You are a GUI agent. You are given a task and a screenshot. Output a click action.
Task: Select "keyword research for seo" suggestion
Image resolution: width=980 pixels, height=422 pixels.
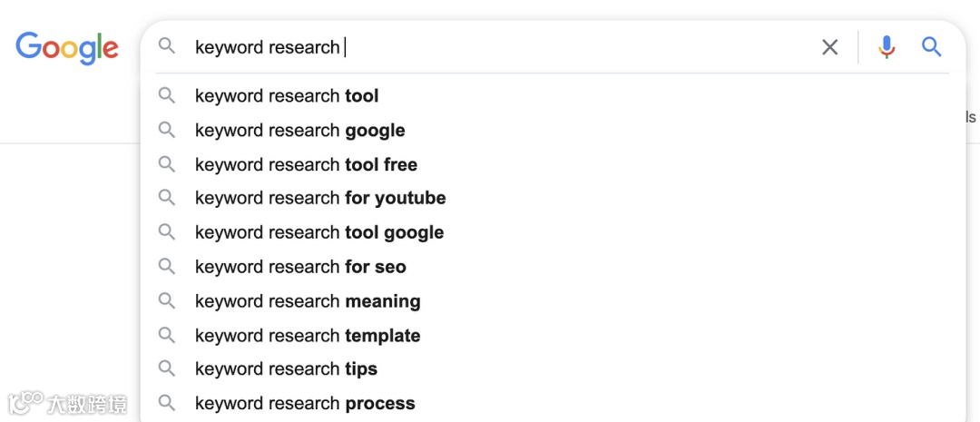pyautogui.click(x=300, y=267)
